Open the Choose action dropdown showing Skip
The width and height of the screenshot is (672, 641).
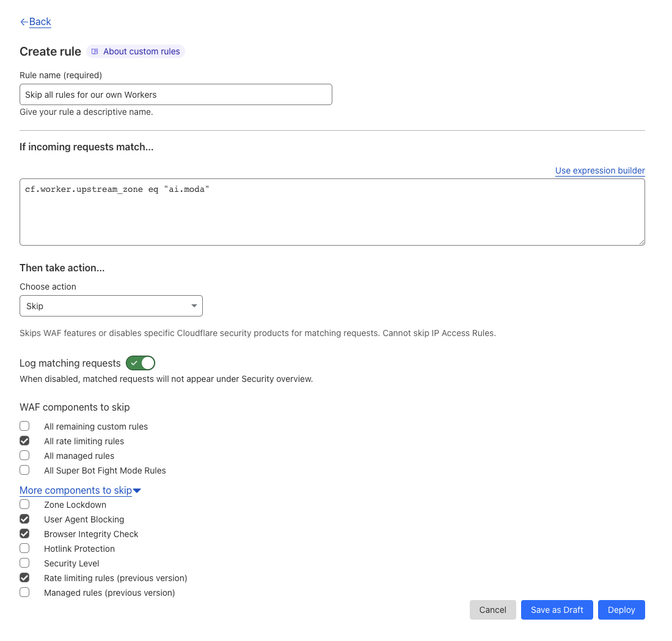(x=111, y=306)
